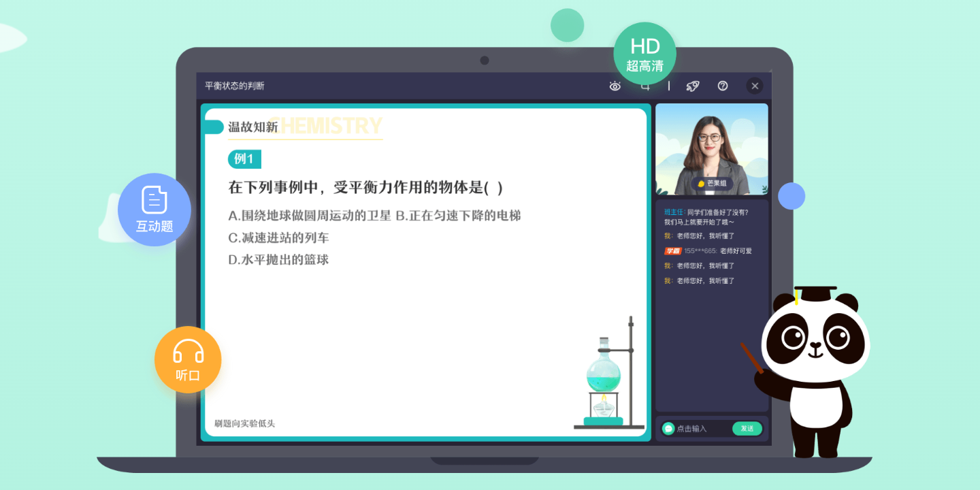Click the 例1 example label
This screenshot has width=980, height=490.
tap(244, 159)
